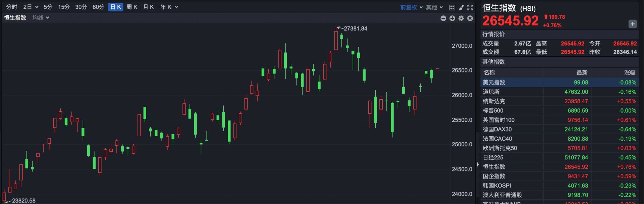The image size is (644, 204).
Task: Open the multi-chart grid layout icon
Action: click(452, 7)
